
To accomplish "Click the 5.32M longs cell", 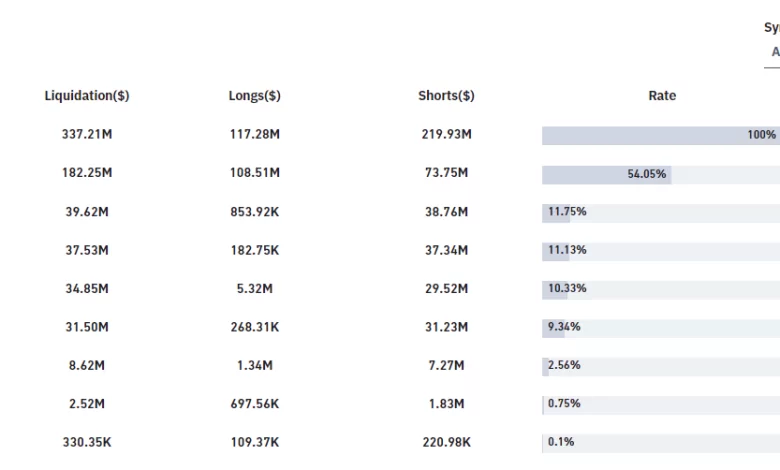I will tap(254, 288).
